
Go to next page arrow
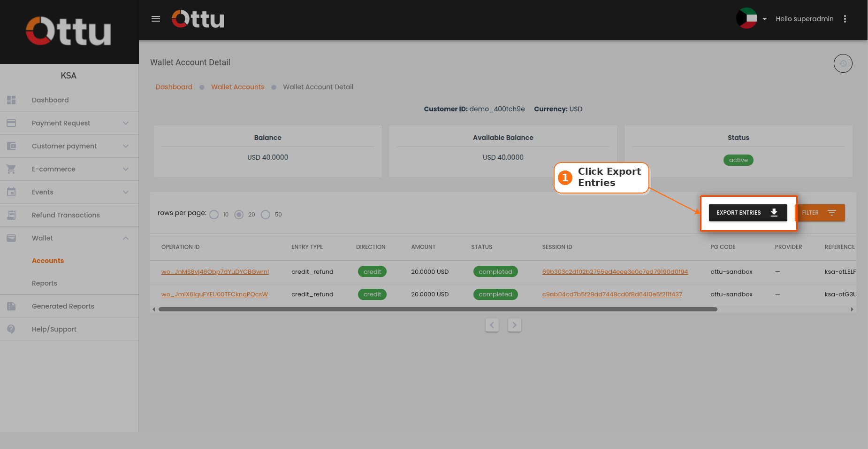pyautogui.click(x=515, y=325)
